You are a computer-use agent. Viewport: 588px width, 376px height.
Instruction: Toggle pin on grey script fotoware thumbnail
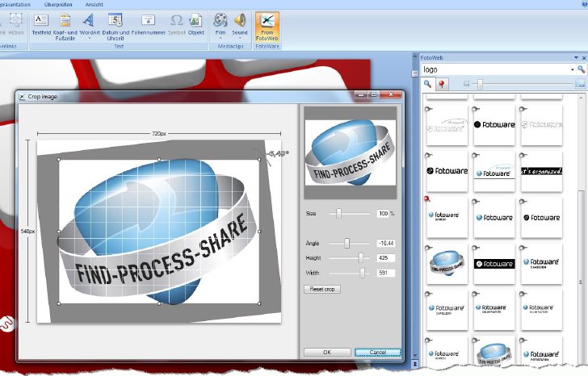tap(429, 109)
